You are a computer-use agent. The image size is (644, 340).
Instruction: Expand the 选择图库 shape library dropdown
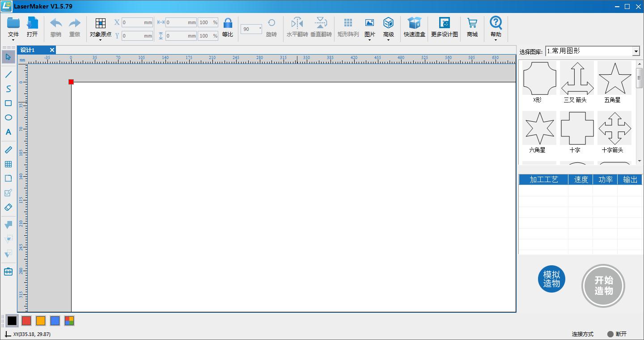[x=636, y=51]
